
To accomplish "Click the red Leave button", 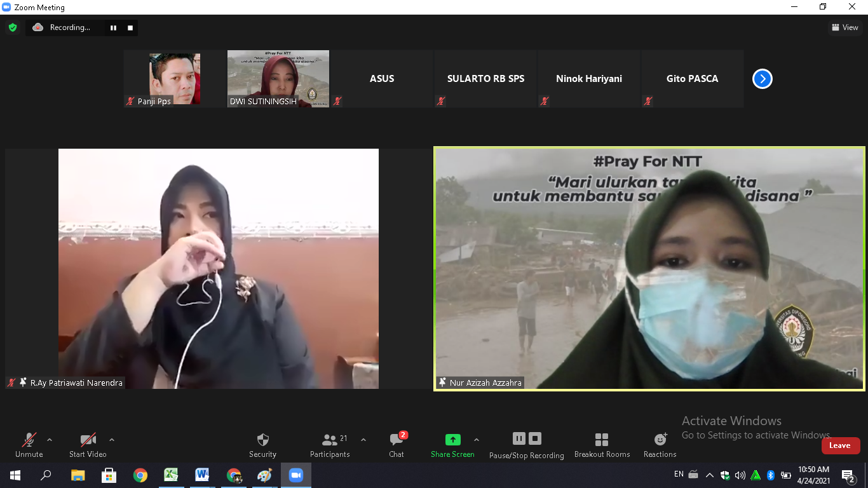I will [840, 445].
